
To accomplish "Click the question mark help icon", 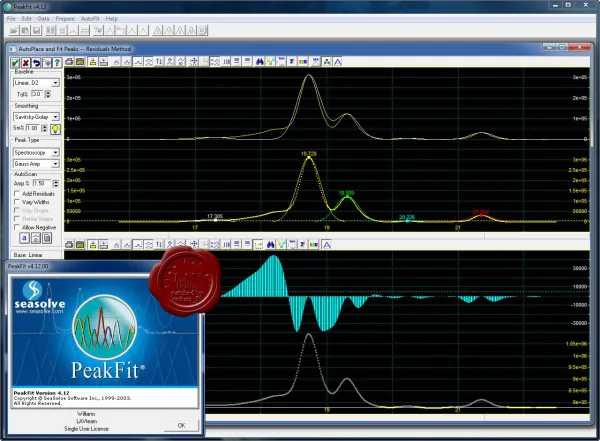I will 57,62.
